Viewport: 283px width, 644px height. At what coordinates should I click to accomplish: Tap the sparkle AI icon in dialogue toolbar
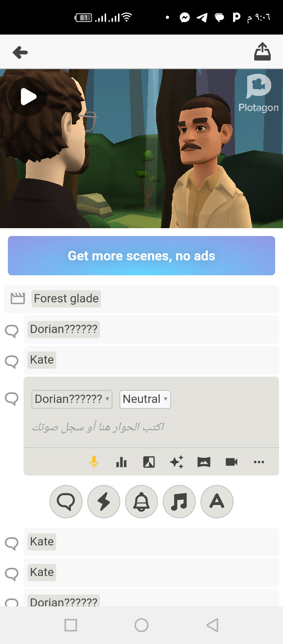click(x=176, y=462)
